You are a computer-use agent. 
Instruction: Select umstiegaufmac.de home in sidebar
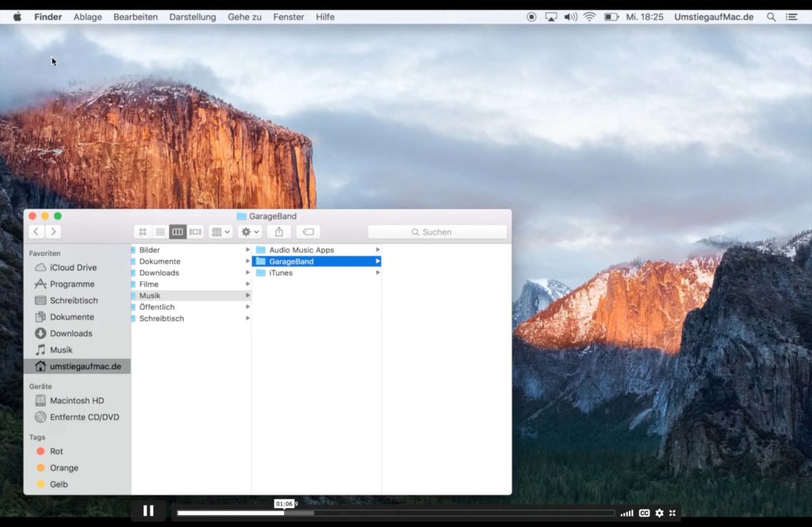coord(77,366)
